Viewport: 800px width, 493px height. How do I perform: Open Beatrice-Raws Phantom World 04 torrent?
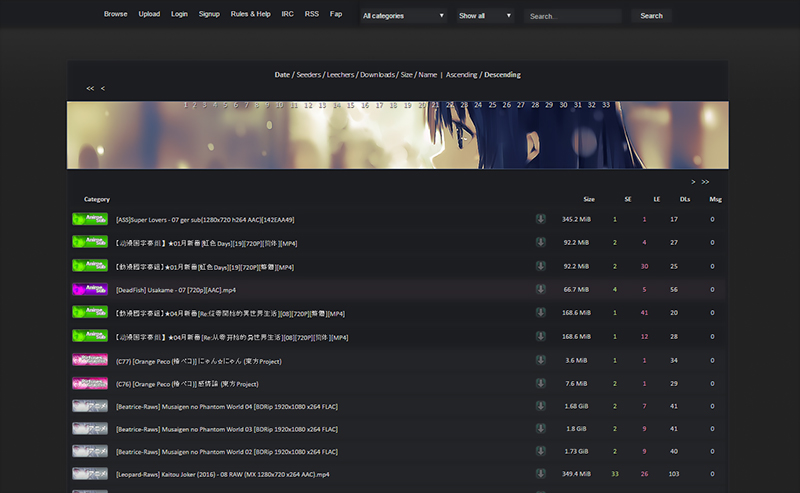[x=227, y=407]
